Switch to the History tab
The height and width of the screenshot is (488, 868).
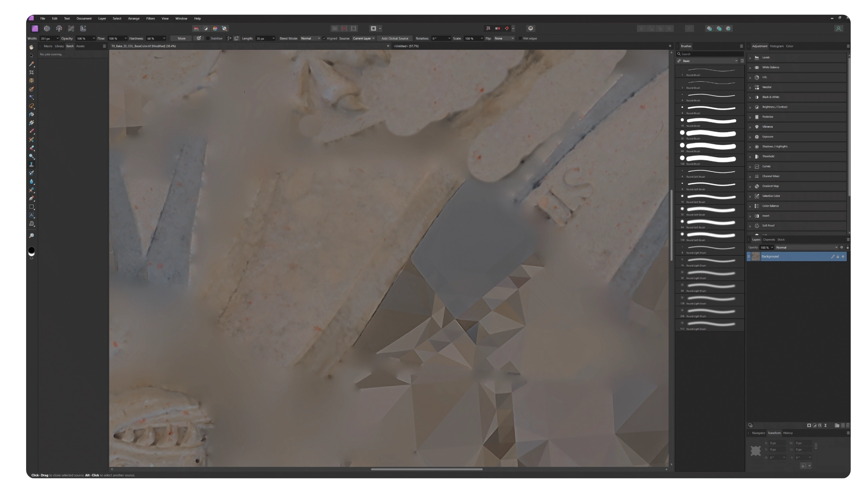(x=788, y=433)
